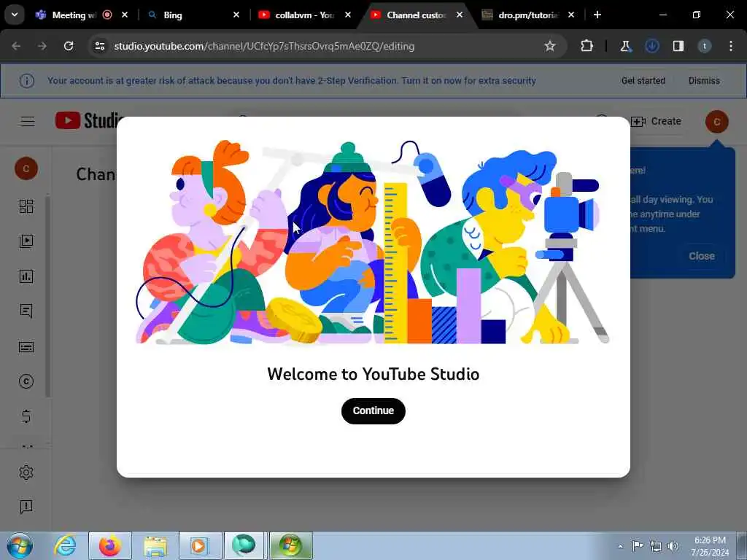Click the sidebar scrollbar in Studio

[x=47, y=295]
